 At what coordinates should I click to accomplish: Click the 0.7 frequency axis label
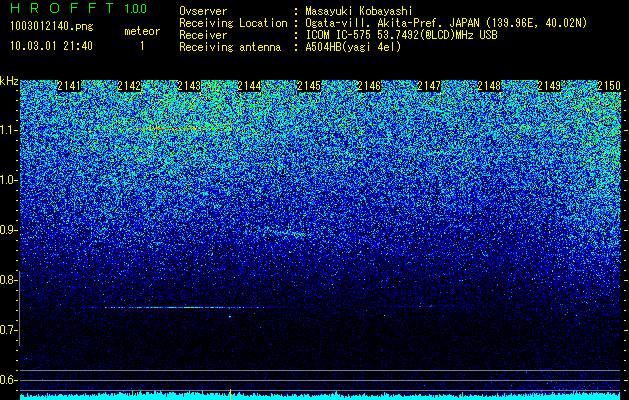[x=8, y=330]
